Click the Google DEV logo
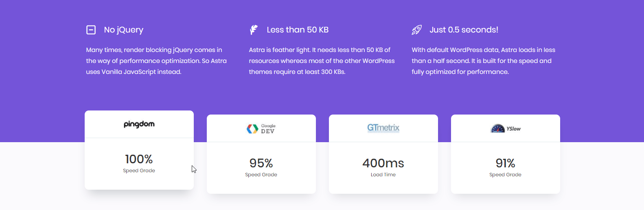The width and height of the screenshot is (644, 210). click(261, 129)
